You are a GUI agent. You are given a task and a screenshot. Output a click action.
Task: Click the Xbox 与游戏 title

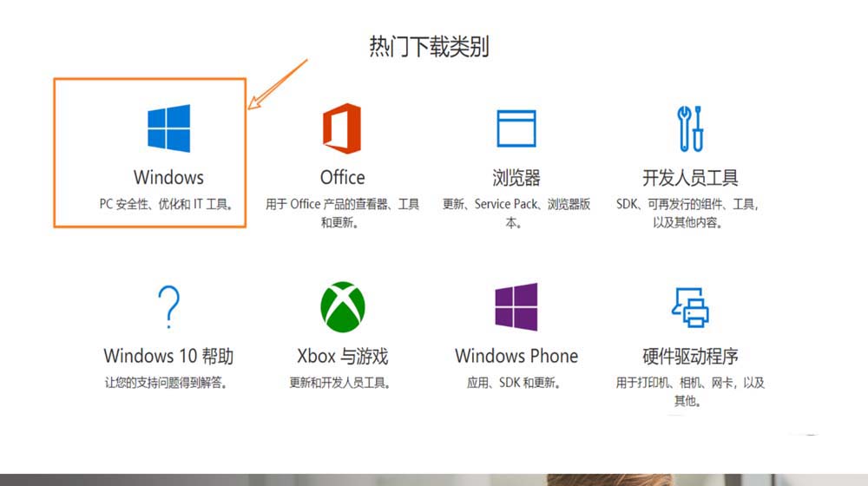343,356
